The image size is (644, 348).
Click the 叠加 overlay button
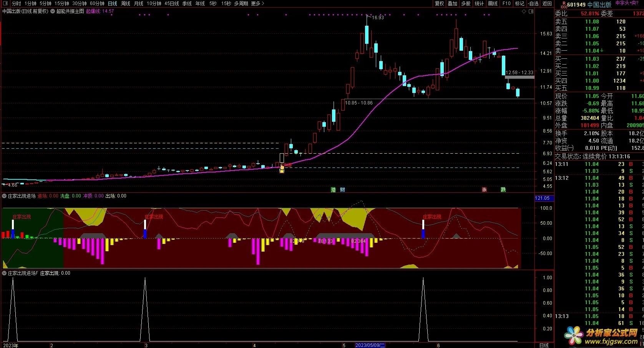[453, 3]
